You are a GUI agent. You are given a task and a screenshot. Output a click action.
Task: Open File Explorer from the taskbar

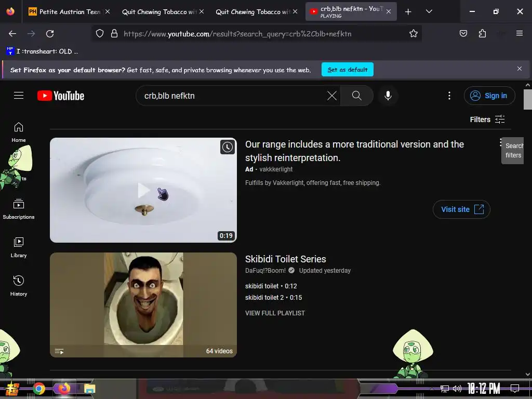pyautogui.click(x=89, y=389)
